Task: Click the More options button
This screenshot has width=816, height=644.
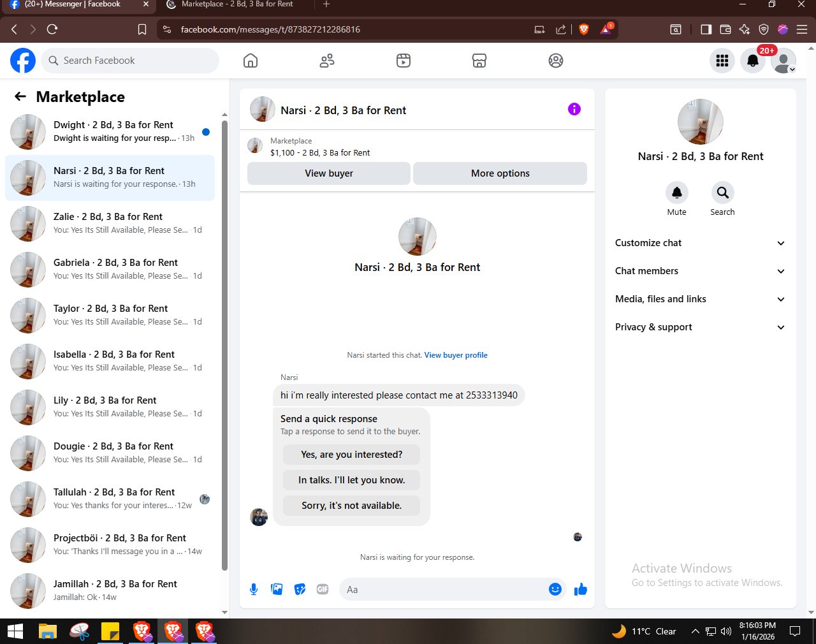Action: [x=500, y=173]
